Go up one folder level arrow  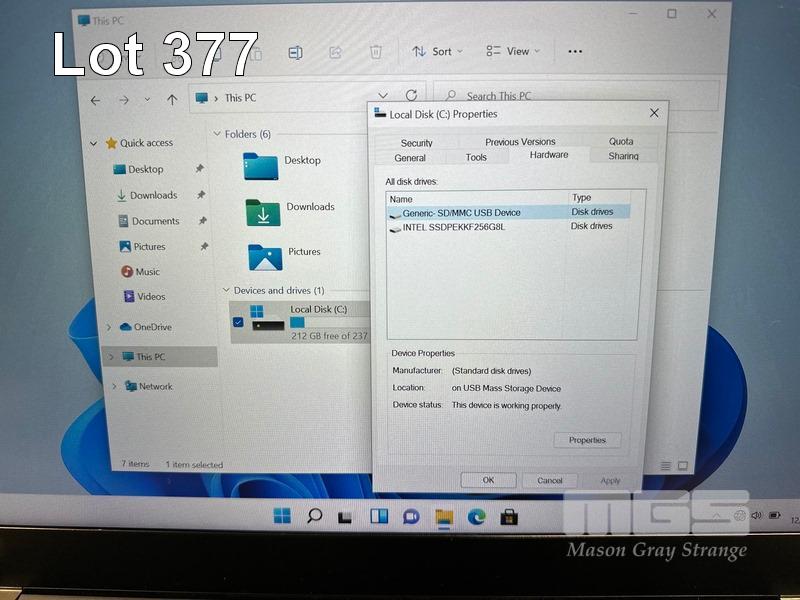coord(172,99)
